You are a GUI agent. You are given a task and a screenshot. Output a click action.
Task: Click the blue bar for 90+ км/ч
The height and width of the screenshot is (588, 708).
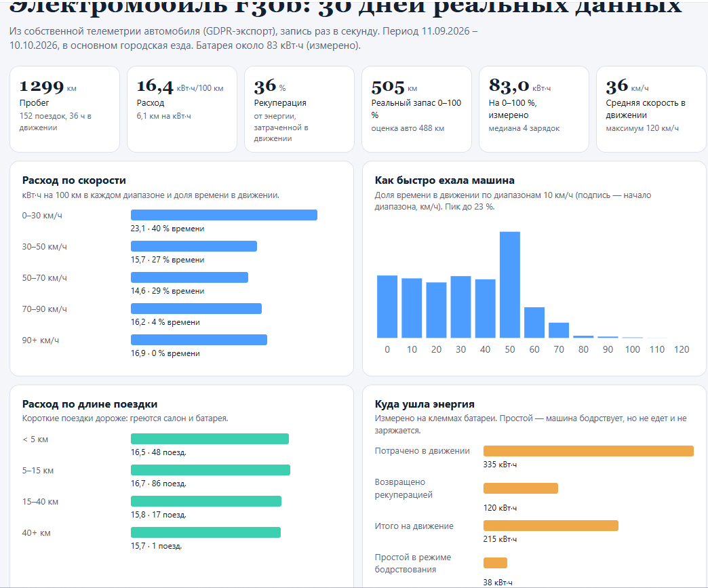[x=199, y=340]
